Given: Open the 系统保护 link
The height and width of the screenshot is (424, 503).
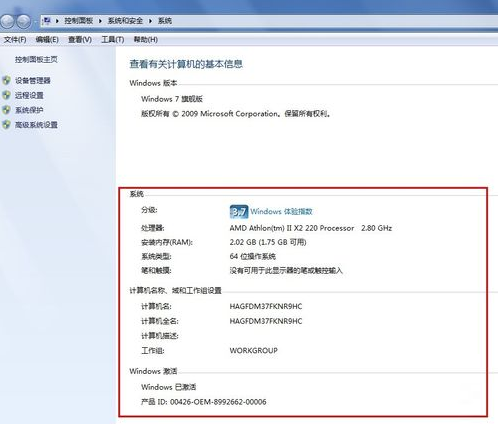Looking at the screenshot, I should (x=29, y=110).
